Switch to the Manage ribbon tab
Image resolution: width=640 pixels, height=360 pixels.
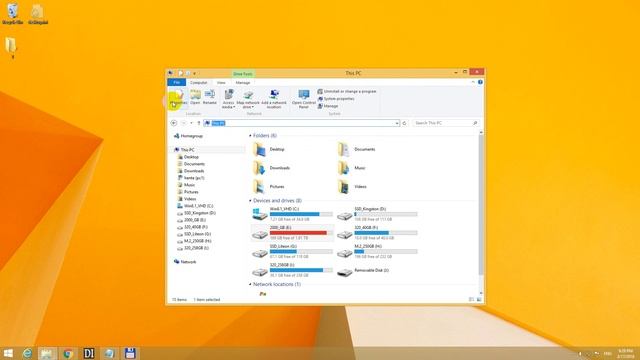[243, 82]
